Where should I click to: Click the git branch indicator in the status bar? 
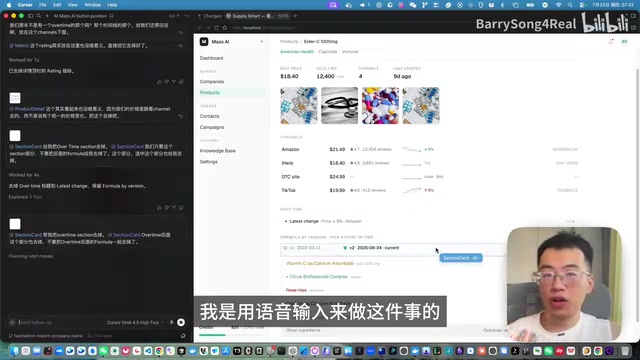[45, 336]
